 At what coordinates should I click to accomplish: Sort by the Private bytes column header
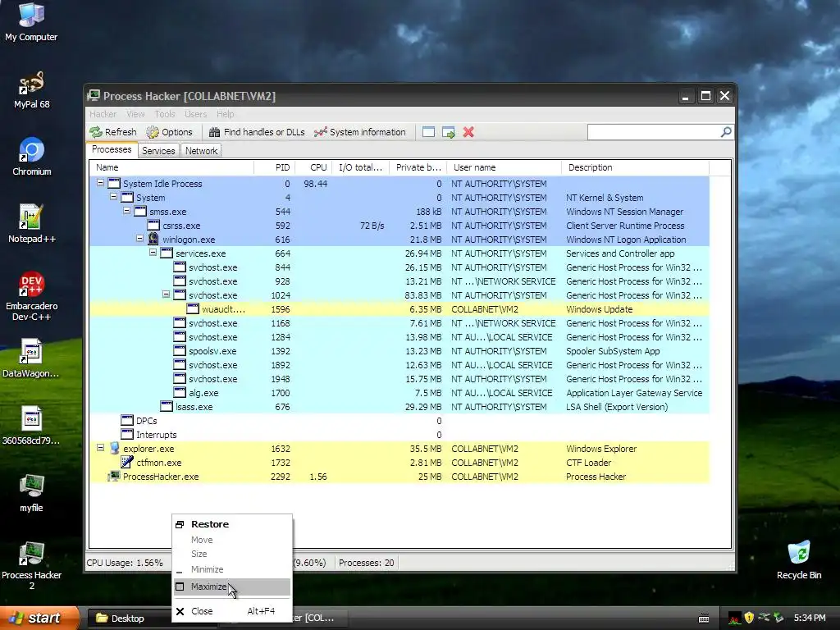(x=418, y=167)
